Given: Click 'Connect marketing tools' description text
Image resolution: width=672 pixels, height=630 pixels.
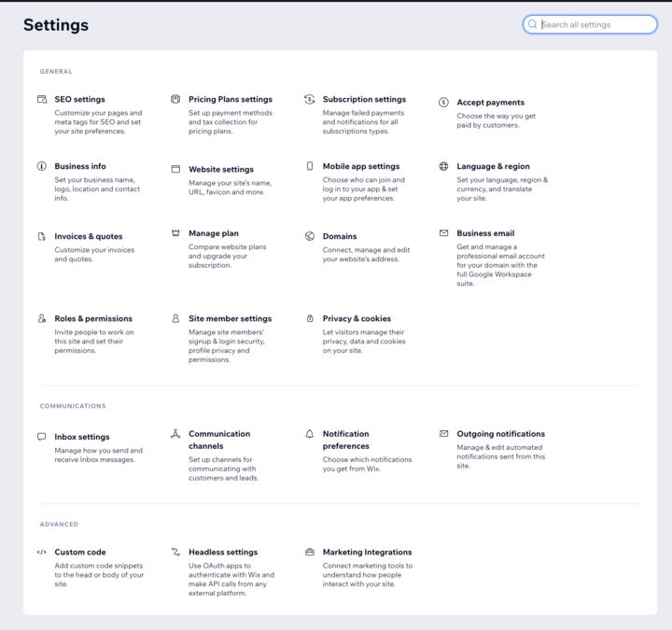Looking at the screenshot, I should point(368,575).
